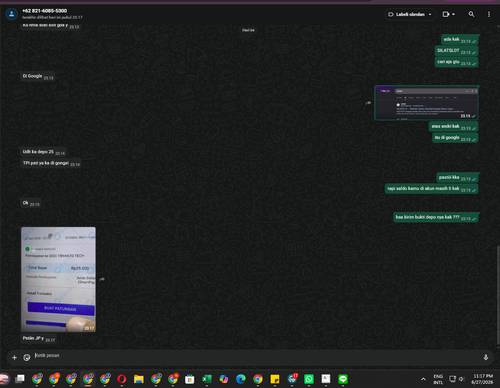Forward the Google search screenshot image
Viewport: 500px width, 388px height.
pyautogui.click(x=368, y=103)
